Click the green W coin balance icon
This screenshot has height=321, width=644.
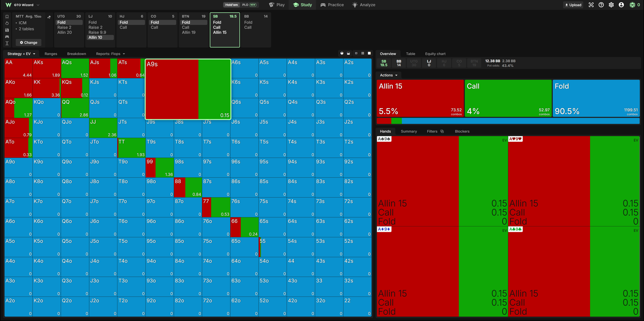click(x=632, y=5)
